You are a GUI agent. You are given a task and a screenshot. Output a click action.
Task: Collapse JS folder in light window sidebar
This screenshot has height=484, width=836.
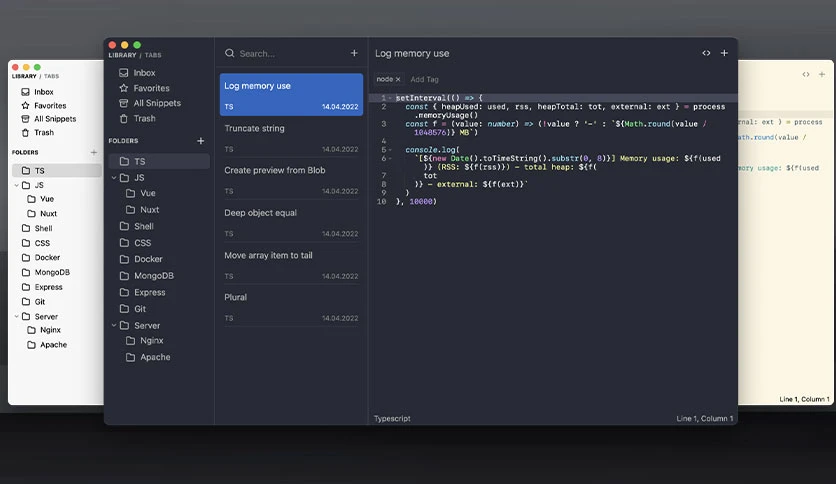(17, 185)
